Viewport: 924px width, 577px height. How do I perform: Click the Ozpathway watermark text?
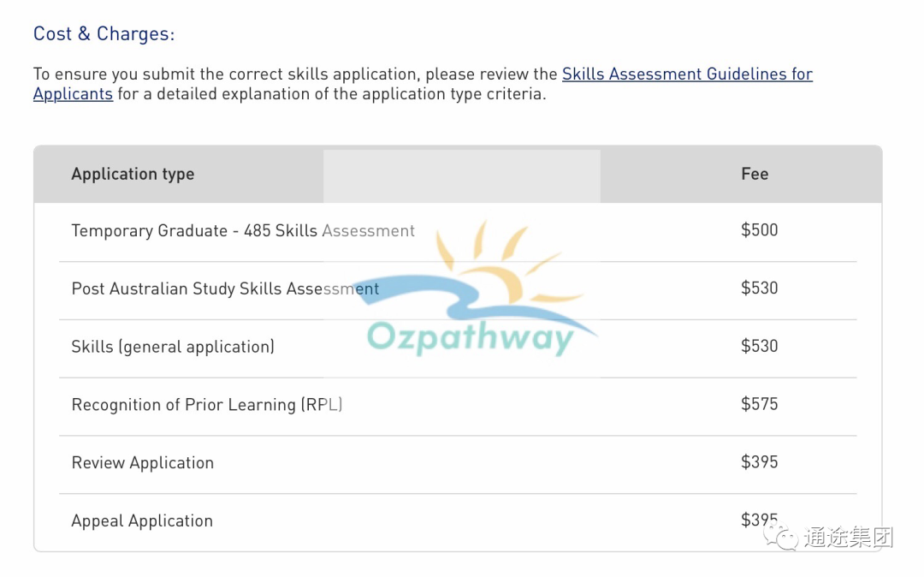click(x=470, y=337)
